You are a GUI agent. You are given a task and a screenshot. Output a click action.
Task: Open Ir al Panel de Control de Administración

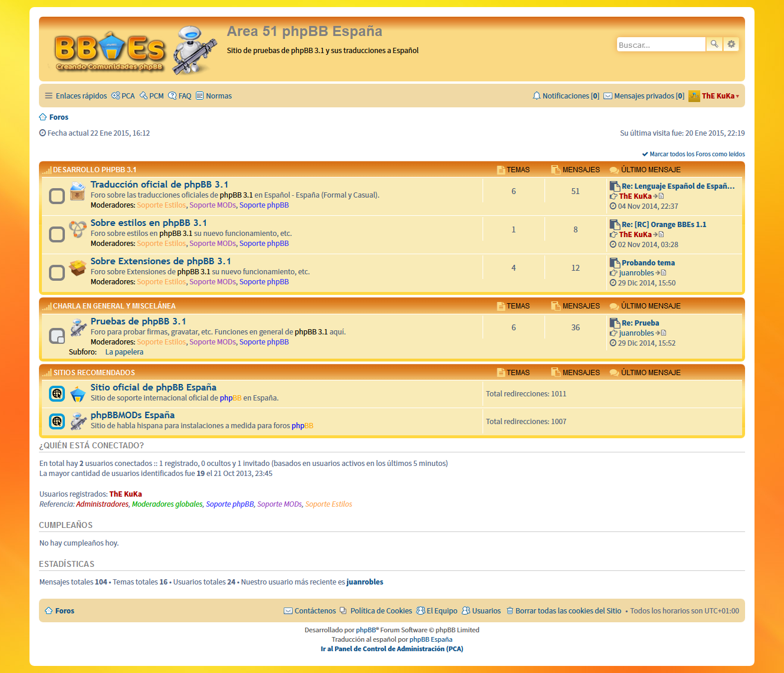(x=392, y=648)
